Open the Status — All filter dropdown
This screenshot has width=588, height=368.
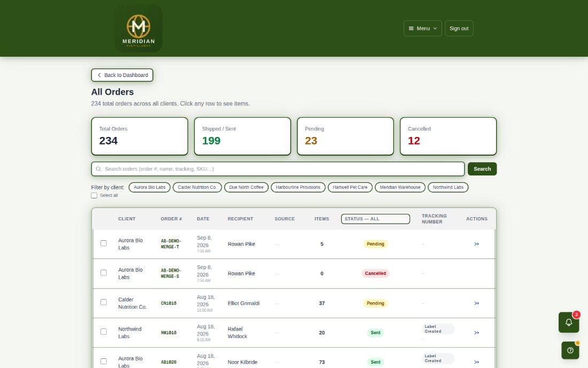coord(375,219)
